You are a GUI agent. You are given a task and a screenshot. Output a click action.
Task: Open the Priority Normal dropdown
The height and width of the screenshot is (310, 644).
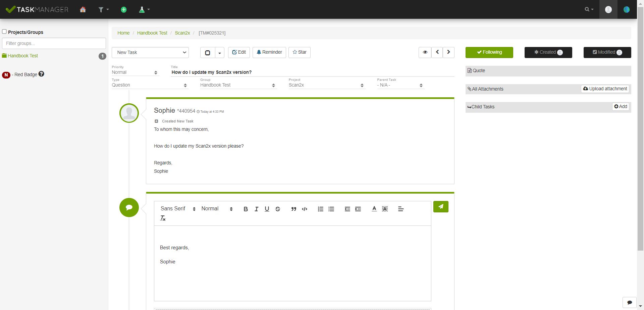tap(135, 72)
